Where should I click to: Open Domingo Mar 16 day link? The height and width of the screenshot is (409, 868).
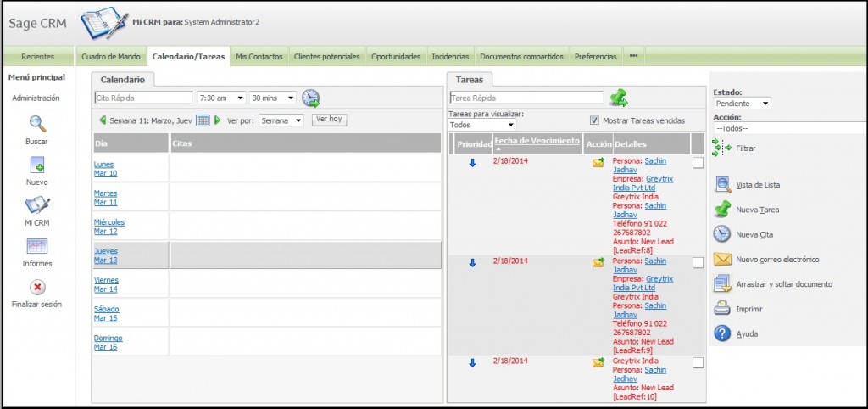point(108,343)
